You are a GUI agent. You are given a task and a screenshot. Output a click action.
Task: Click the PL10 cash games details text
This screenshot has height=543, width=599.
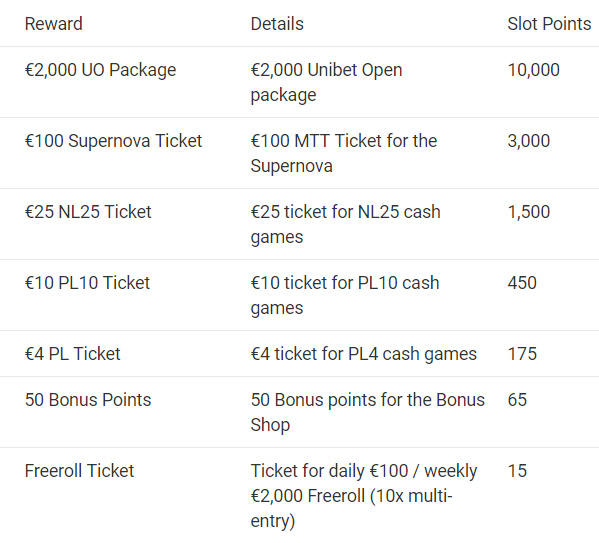[x=345, y=295]
